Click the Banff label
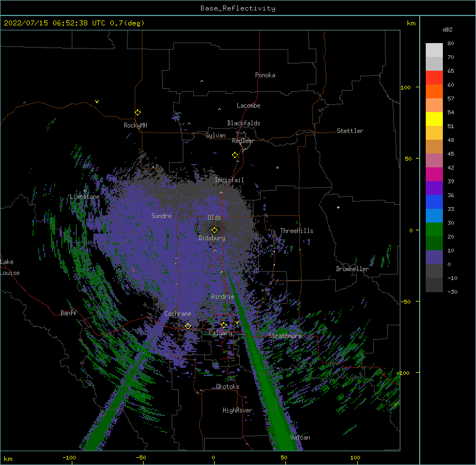 point(68,313)
